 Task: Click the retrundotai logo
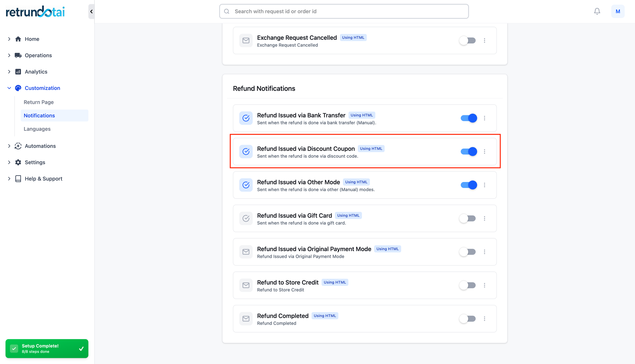[x=35, y=11]
